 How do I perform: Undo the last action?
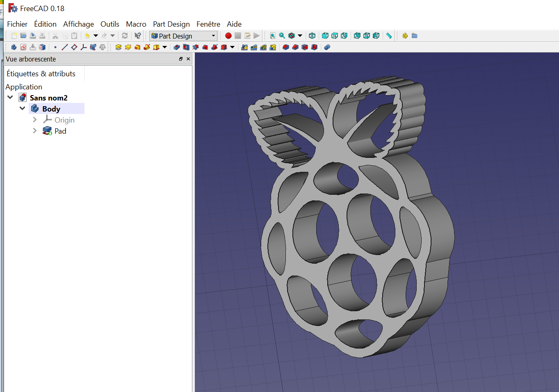tap(87, 36)
